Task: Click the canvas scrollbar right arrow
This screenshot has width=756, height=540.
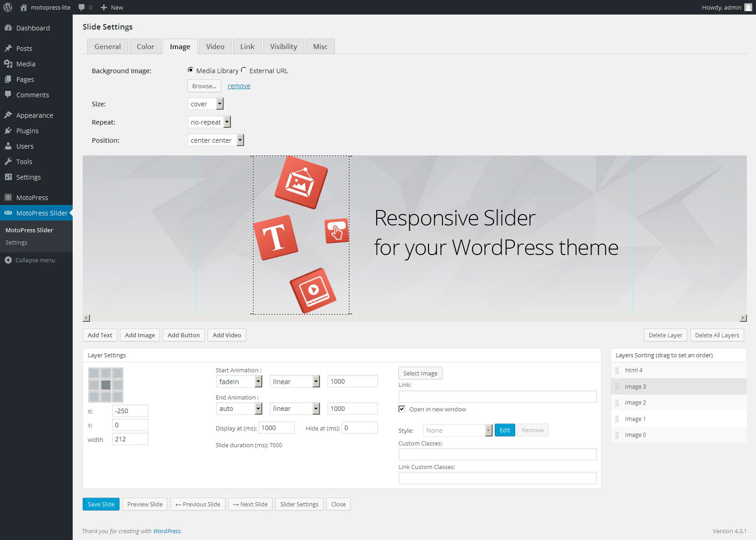Action: pyautogui.click(x=743, y=318)
